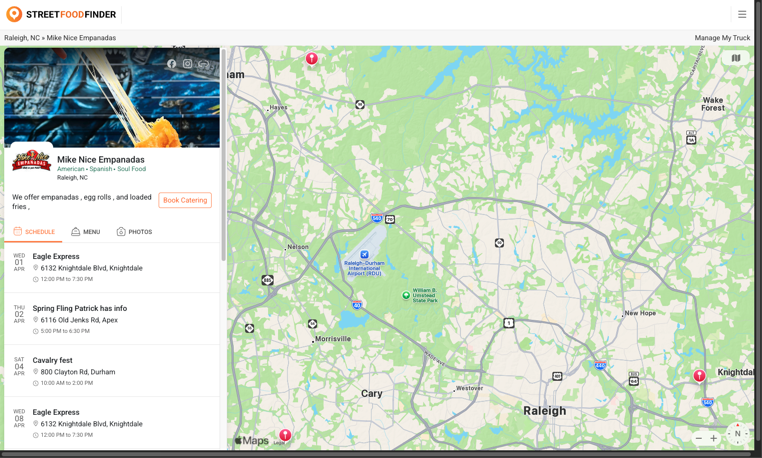The width and height of the screenshot is (762, 458).
Task: Click the Cary city label on map
Action: coord(371,393)
